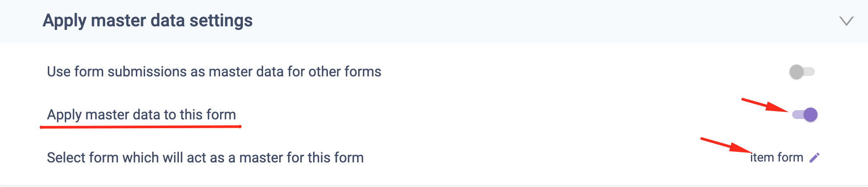Click the settings section header bar

[438, 21]
